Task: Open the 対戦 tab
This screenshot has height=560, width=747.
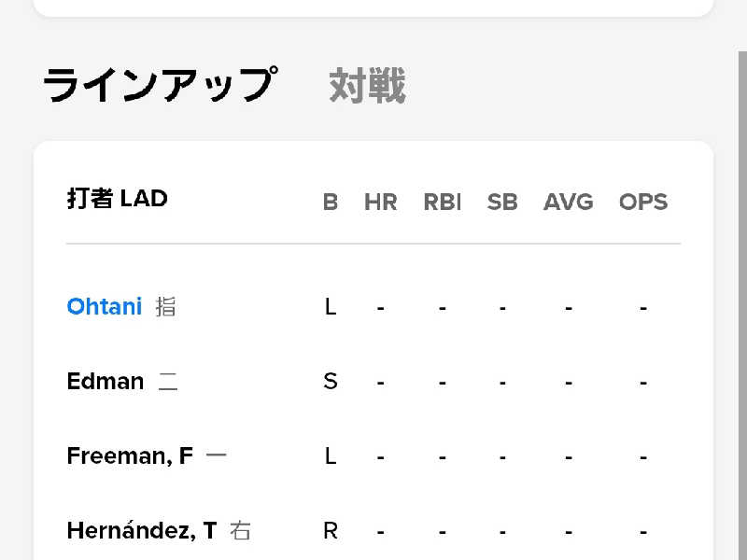Action: [367, 86]
